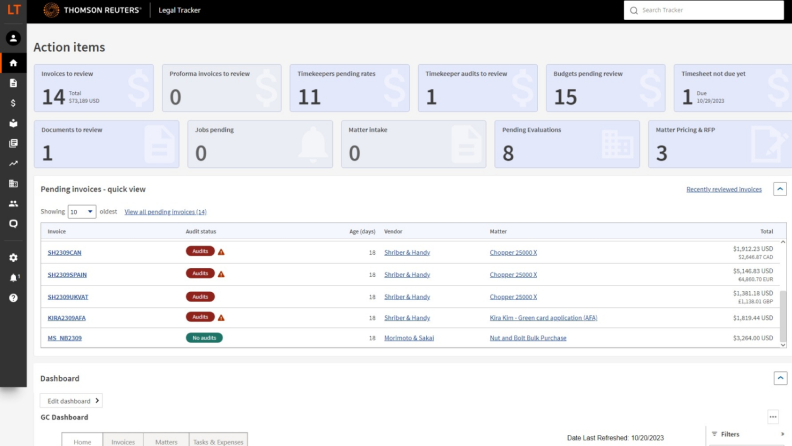
Task: Collapse the Pending invoices quick view section
Action: [780, 188]
